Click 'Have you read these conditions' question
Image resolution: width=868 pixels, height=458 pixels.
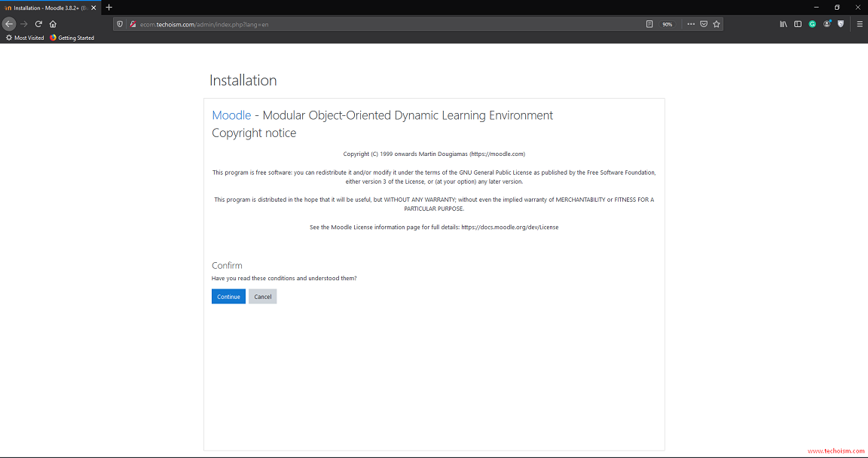coord(284,278)
